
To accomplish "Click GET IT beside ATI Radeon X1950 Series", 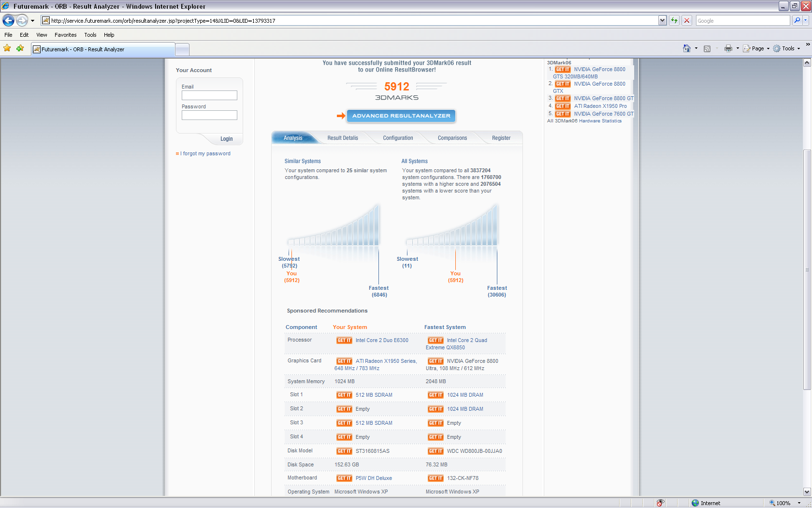I will 344,361.
